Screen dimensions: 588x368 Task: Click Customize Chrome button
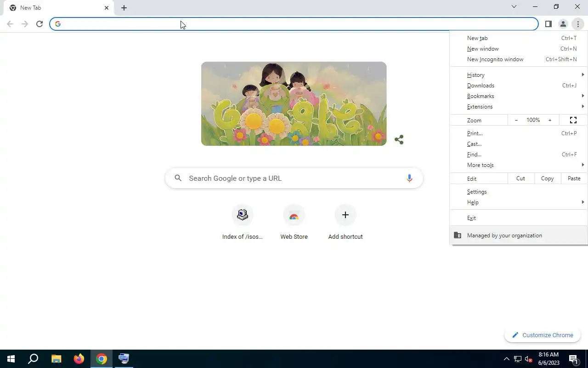coord(543,335)
